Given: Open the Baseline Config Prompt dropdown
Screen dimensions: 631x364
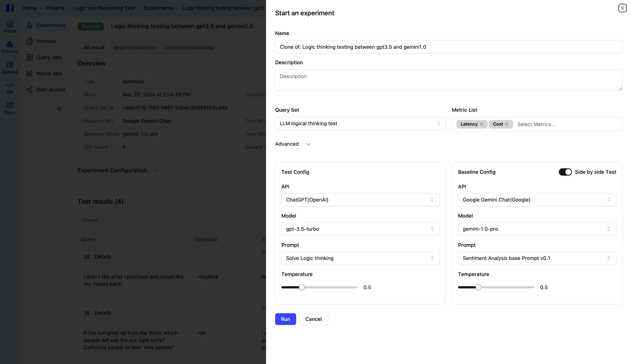Looking at the screenshot, I should click(x=537, y=258).
